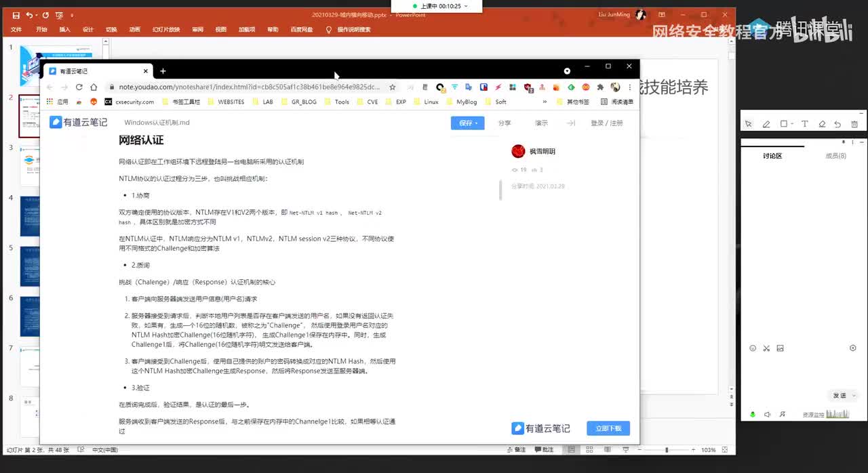This screenshot has width=868, height=473.
Task: Select the eraser annotation tool
Action: click(x=822, y=124)
